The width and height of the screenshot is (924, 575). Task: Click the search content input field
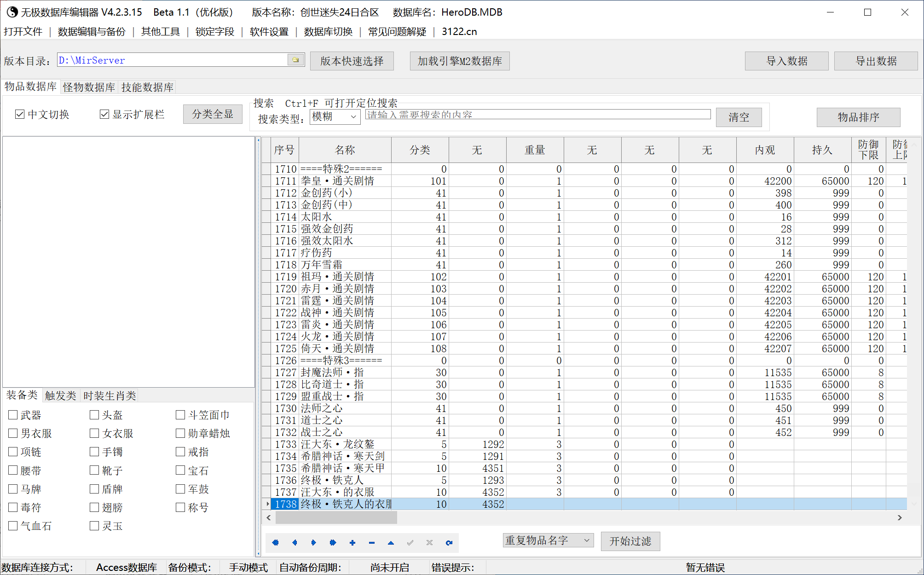(x=538, y=115)
